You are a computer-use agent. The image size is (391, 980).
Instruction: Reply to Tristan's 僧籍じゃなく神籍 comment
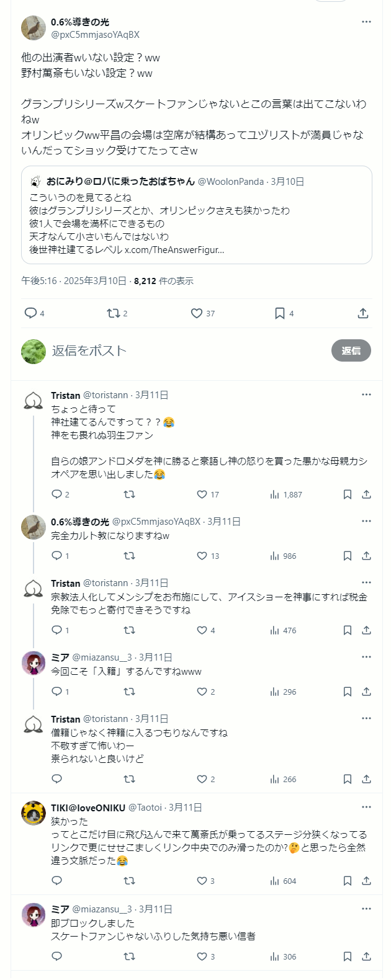tap(57, 779)
